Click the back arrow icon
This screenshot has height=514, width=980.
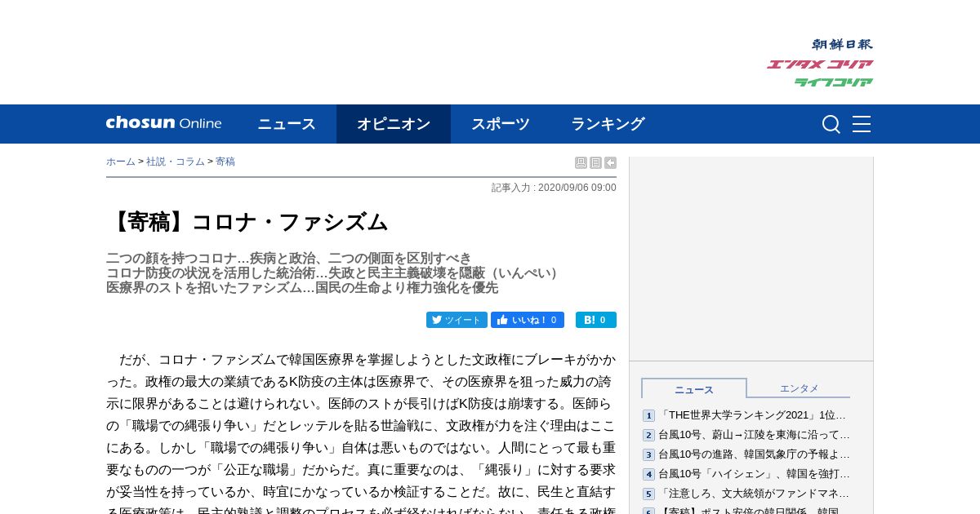(x=610, y=163)
